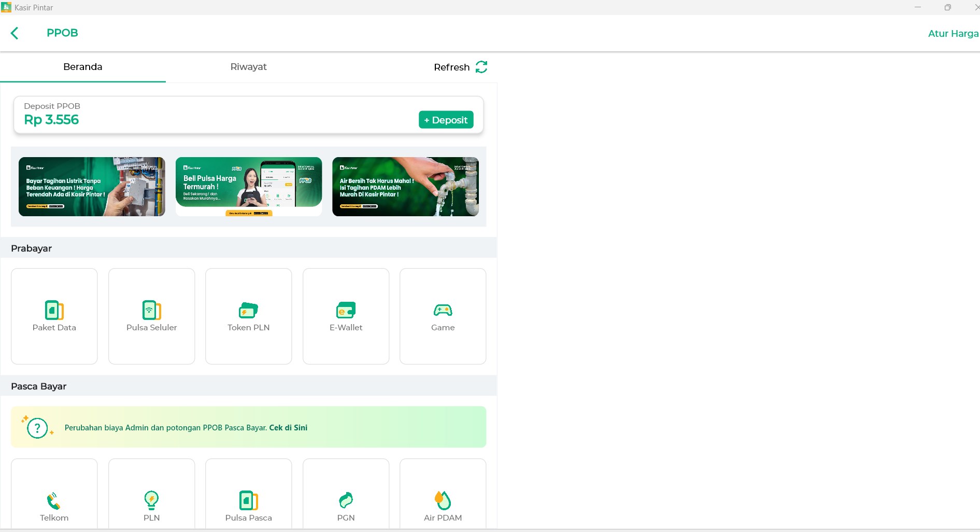Click the Pulsa Pasca label
Screen dimensions: 980x532
coord(249,518)
